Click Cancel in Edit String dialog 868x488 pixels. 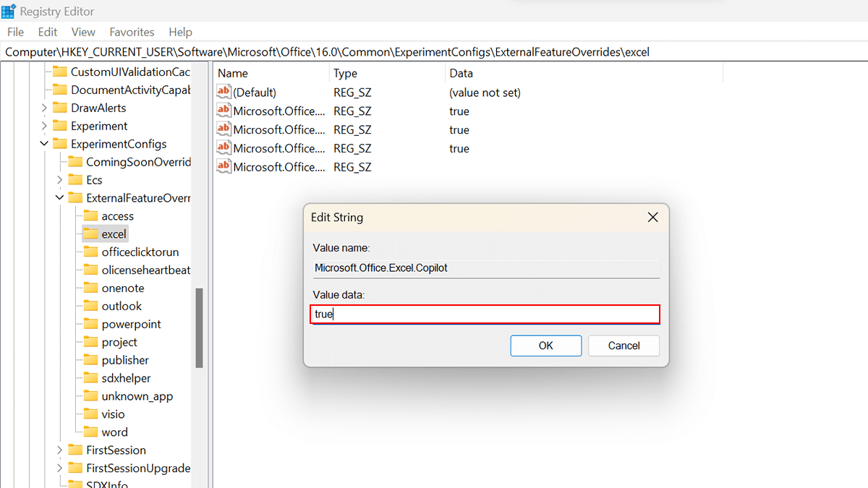tap(624, 346)
